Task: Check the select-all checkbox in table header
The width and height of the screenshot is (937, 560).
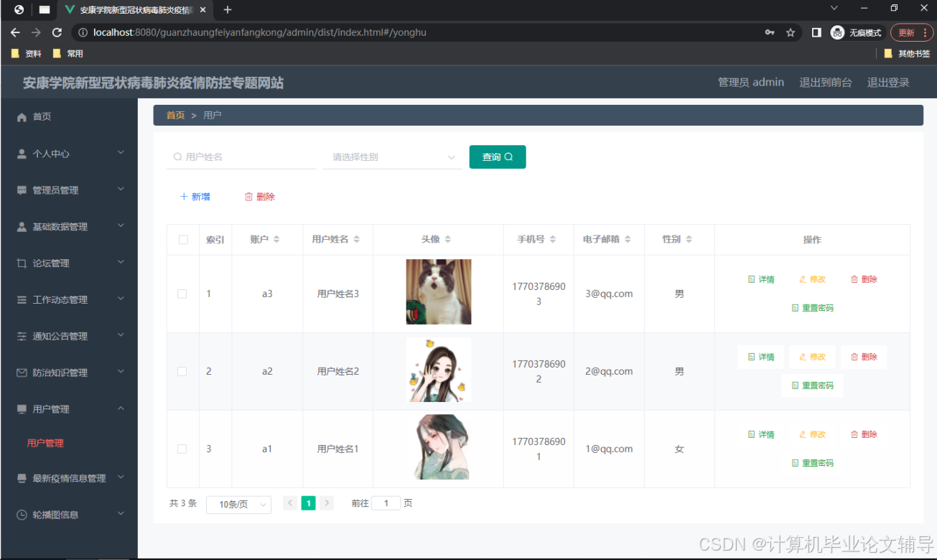Action: click(182, 239)
